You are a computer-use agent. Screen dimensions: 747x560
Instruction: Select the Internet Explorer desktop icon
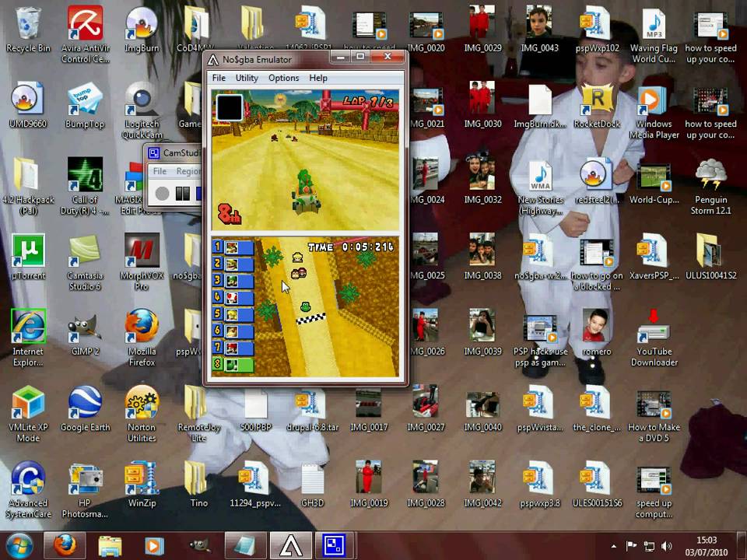click(x=28, y=338)
